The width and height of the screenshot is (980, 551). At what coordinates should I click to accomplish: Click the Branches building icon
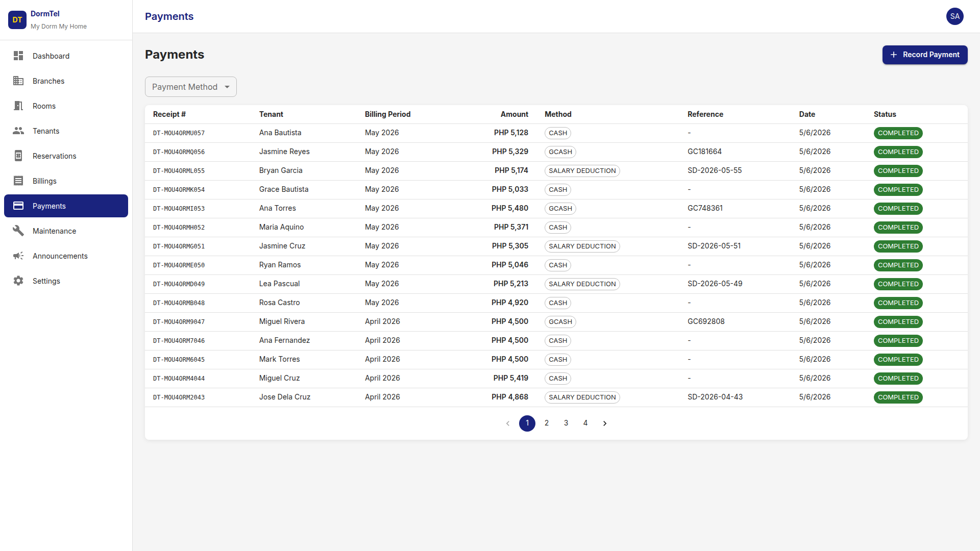[x=18, y=81]
